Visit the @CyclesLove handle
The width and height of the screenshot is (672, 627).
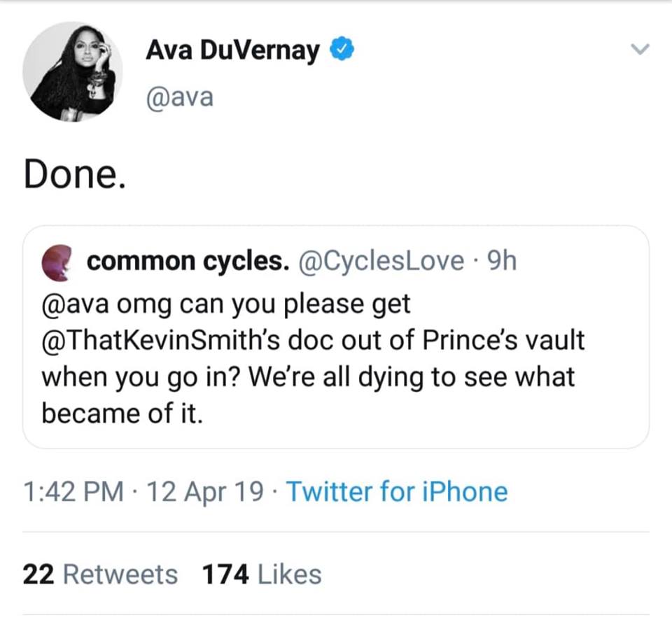(x=381, y=261)
